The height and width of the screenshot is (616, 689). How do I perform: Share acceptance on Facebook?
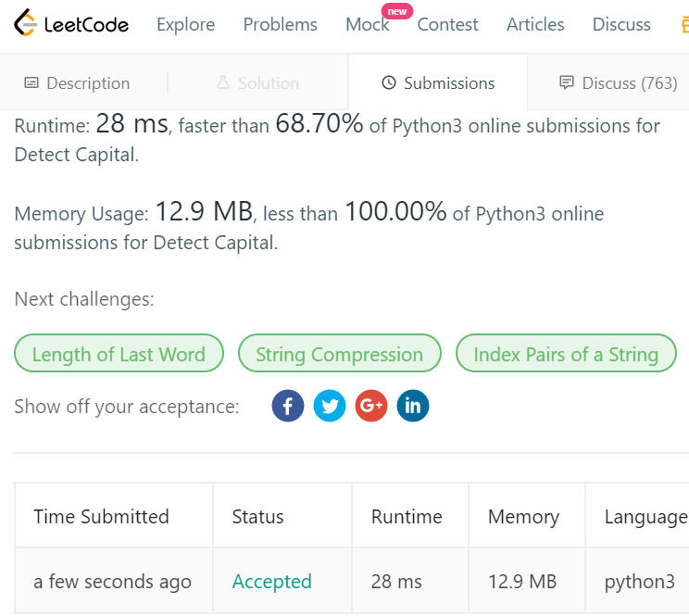click(288, 406)
